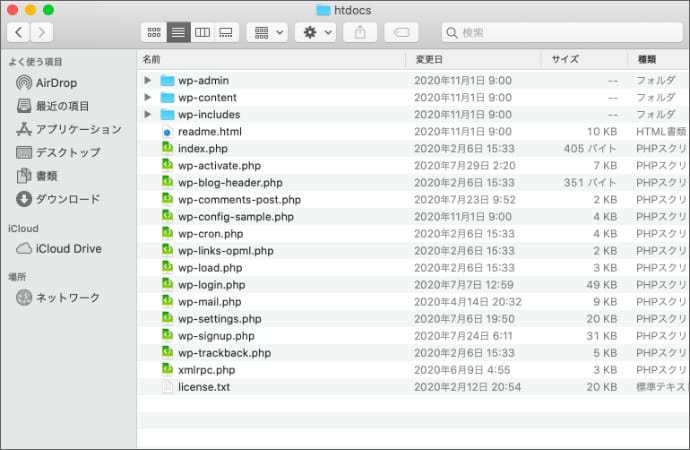
Task: Select the wp-login.php file
Action: tap(211, 285)
